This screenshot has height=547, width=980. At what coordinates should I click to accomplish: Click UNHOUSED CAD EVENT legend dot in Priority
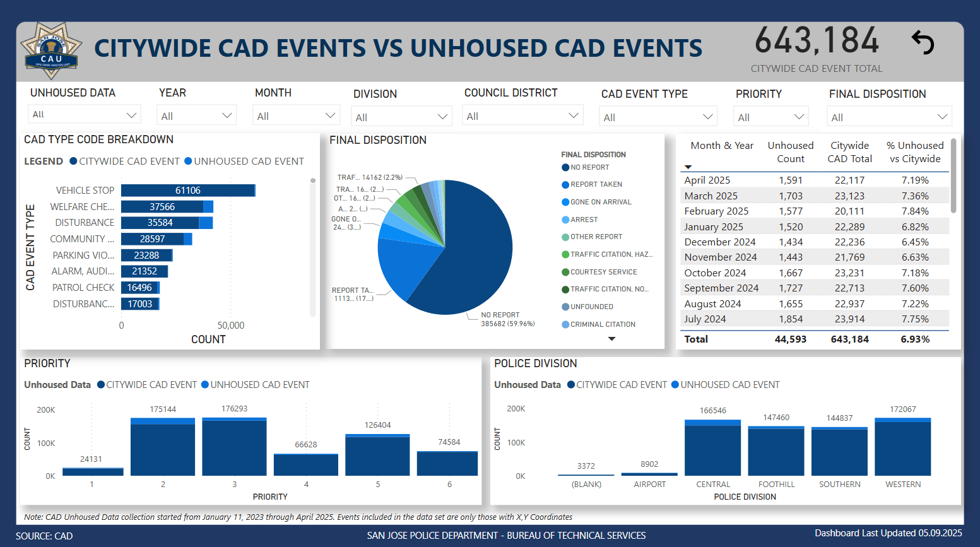tap(205, 385)
